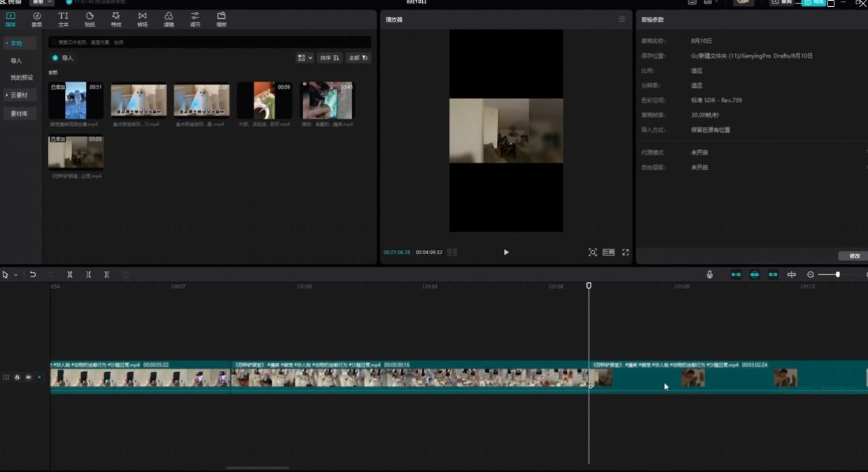Expand the selection tool mode dropdown
Viewport: 868px width, 472px height.
pos(15,275)
